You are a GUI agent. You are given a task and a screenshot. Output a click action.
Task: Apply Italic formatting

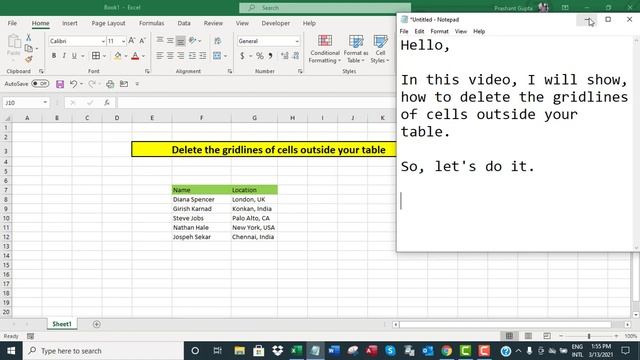pos(64,56)
